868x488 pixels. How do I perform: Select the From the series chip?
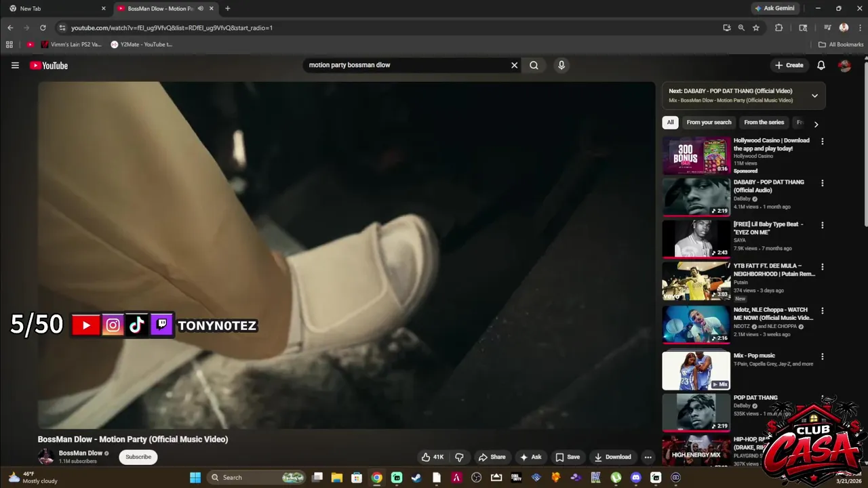[x=764, y=123]
